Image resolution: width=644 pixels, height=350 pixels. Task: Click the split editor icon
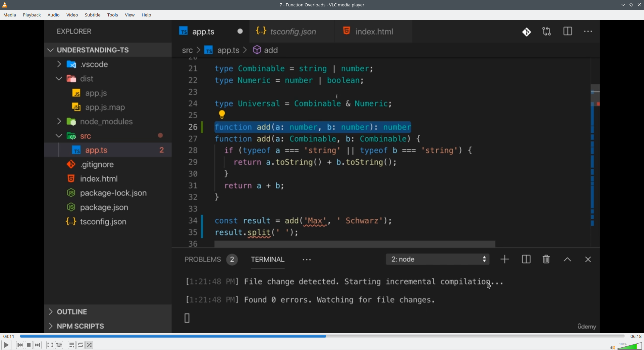click(x=568, y=32)
